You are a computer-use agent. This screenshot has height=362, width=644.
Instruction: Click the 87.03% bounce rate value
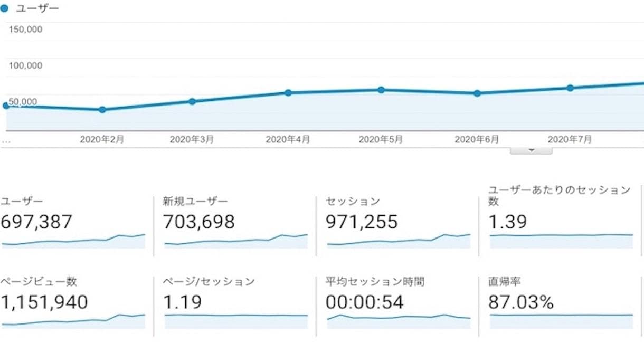coord(520,302)
